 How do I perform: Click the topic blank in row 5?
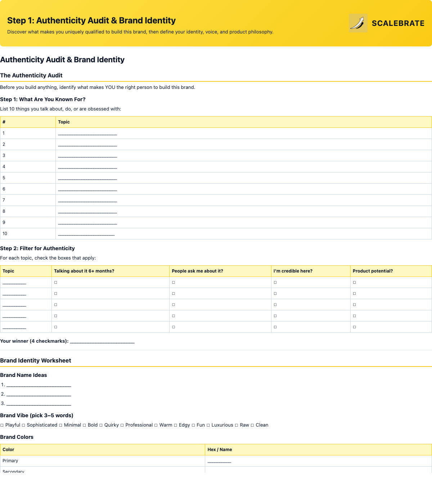click(87, 178)
